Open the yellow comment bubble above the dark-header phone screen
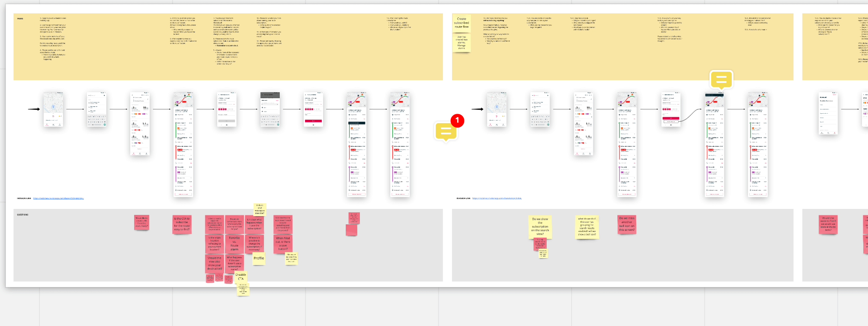The height and width of the screenshot is (326, 868). tap(721, 79)
